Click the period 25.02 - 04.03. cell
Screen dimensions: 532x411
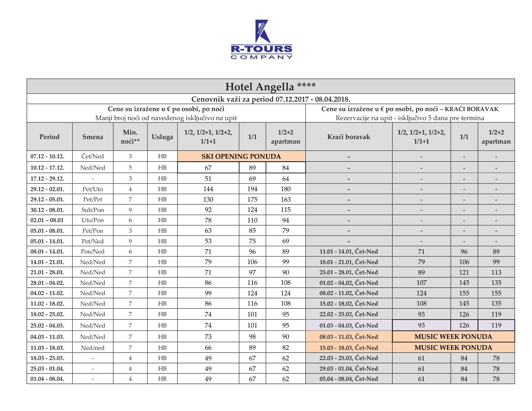(x=49, y=325)
